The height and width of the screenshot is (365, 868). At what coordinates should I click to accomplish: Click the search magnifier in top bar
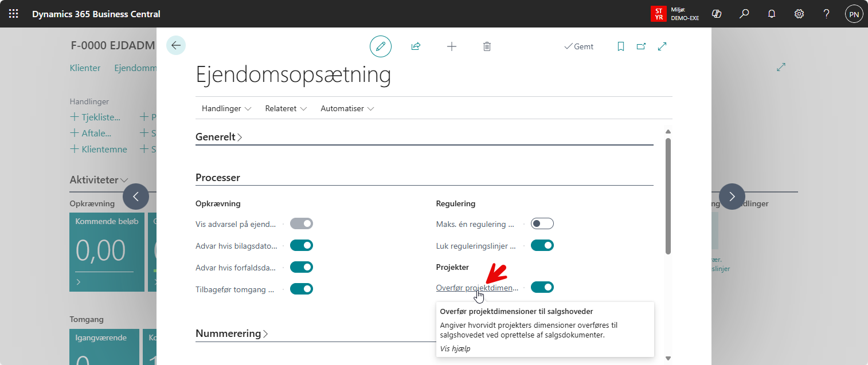click(744, 14)
